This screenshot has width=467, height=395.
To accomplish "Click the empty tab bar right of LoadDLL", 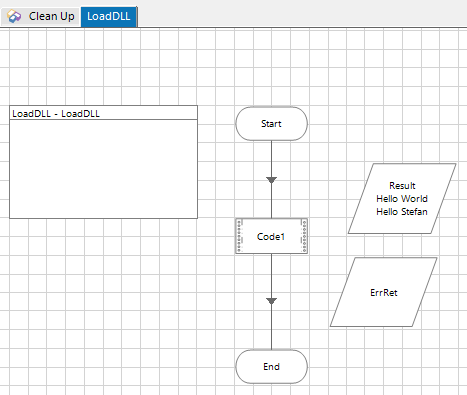I will 300,15.
